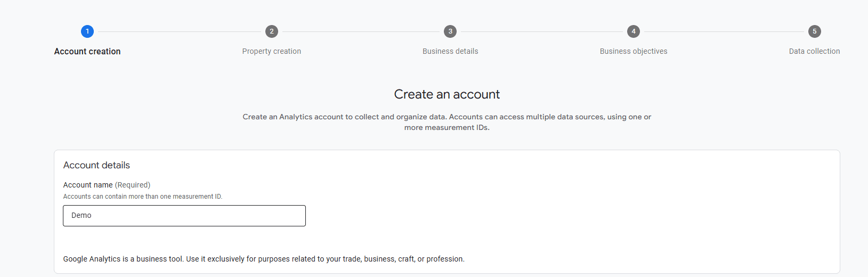
Task: Click step 4 circle icon
Action: tap(634, 31)
